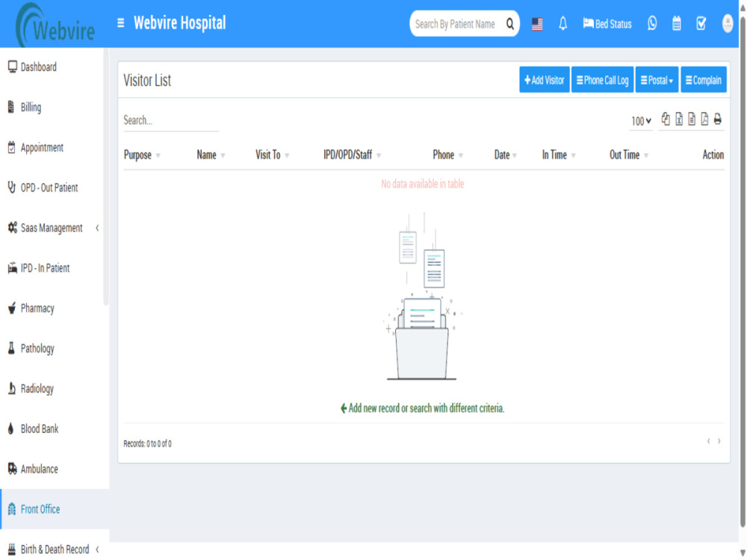
Task: Sort by Date column
Action: (506, 155)
